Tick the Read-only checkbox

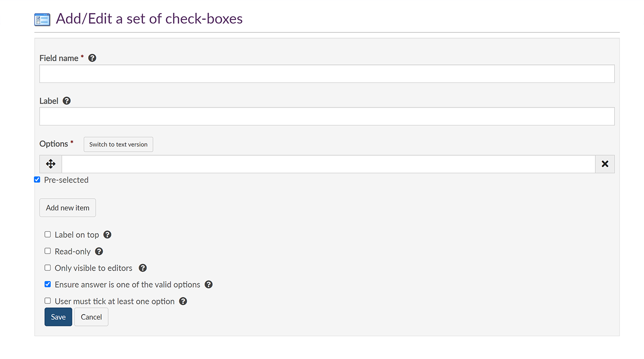click(x=48, y=251)
